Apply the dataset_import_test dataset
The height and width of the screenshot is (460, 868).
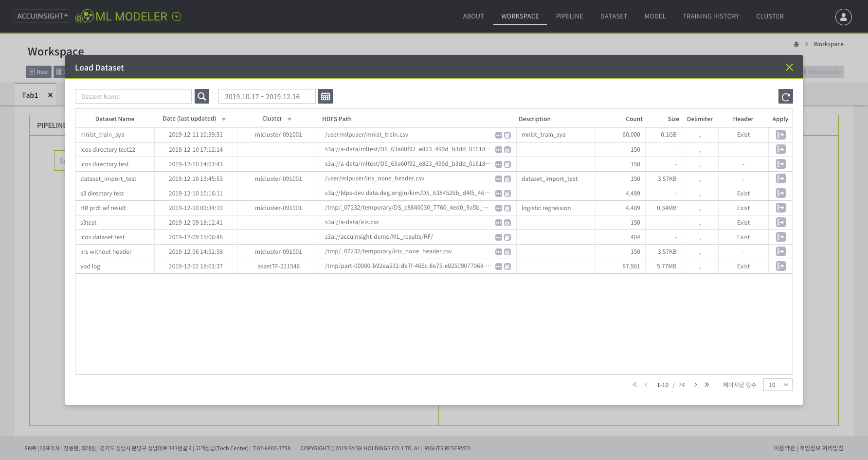[x=781, y=178]
